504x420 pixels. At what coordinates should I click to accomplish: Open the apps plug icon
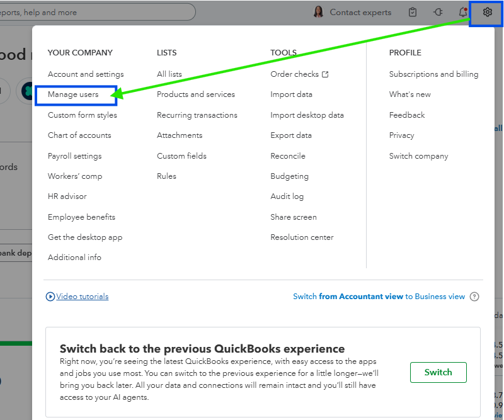[x=438, y=12]
